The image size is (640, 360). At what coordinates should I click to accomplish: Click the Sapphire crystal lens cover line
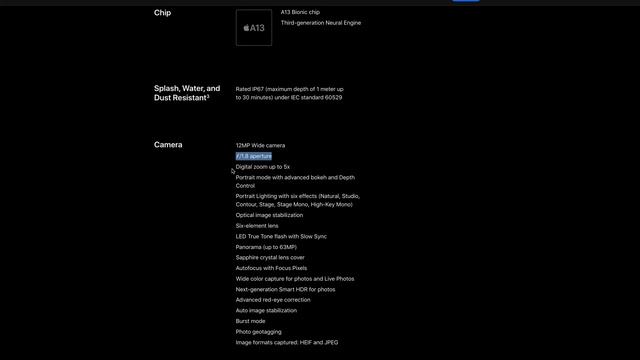(270, 257)
